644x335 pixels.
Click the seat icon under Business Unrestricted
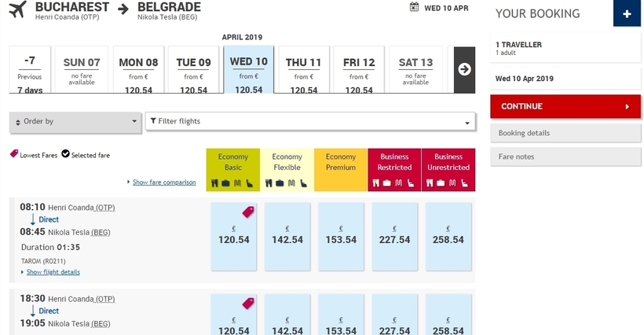(464, 183)
